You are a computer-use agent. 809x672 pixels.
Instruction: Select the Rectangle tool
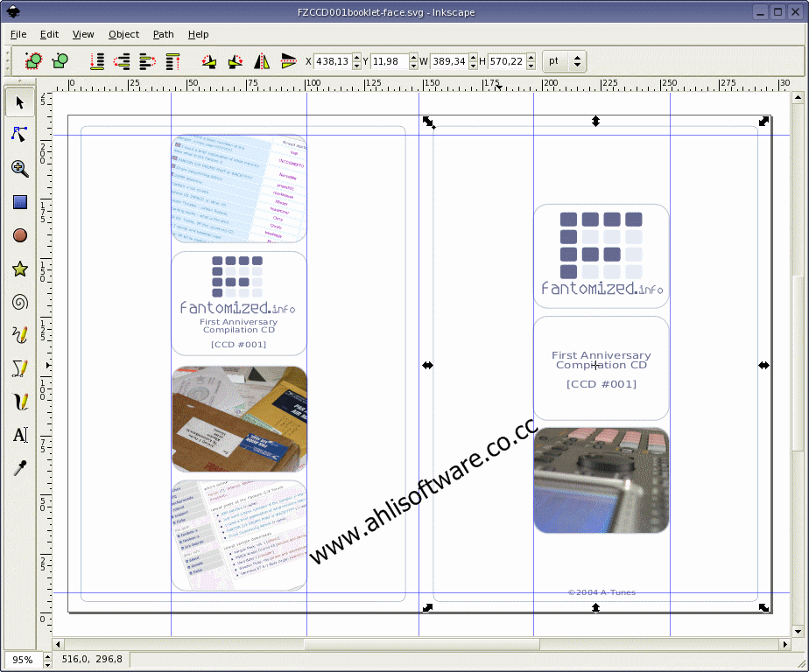pos(20,202)
